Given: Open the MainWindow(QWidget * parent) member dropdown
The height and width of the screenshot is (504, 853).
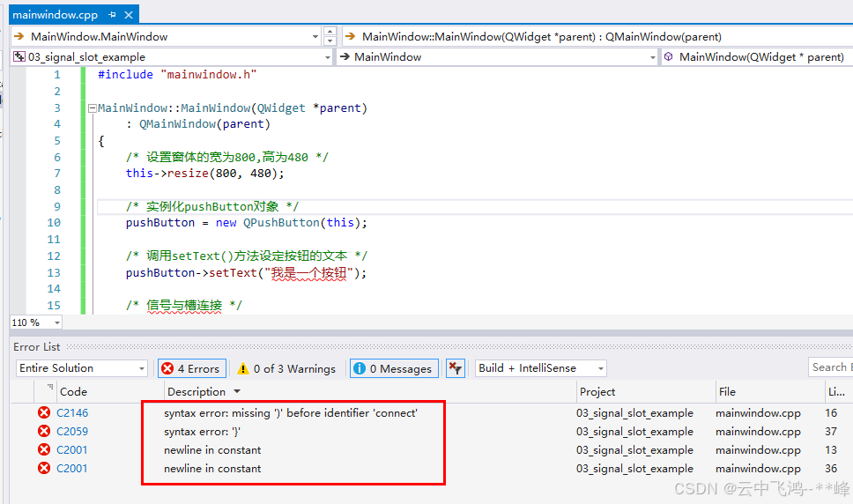Looking at the screenshot, I should pos(757,57).
